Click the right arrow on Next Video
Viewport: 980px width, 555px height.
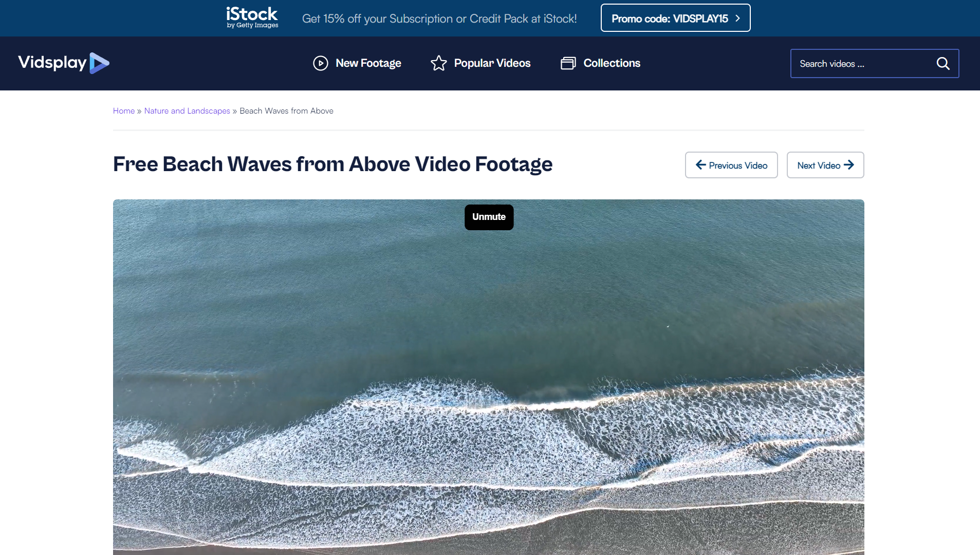point(849,165)
